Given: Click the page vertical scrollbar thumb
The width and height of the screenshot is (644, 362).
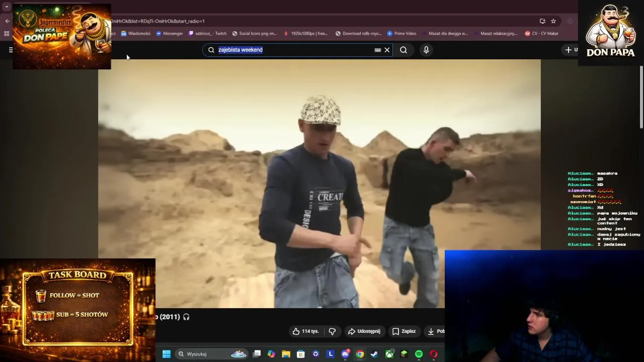Looking at the screenshot, I should 641,97.
